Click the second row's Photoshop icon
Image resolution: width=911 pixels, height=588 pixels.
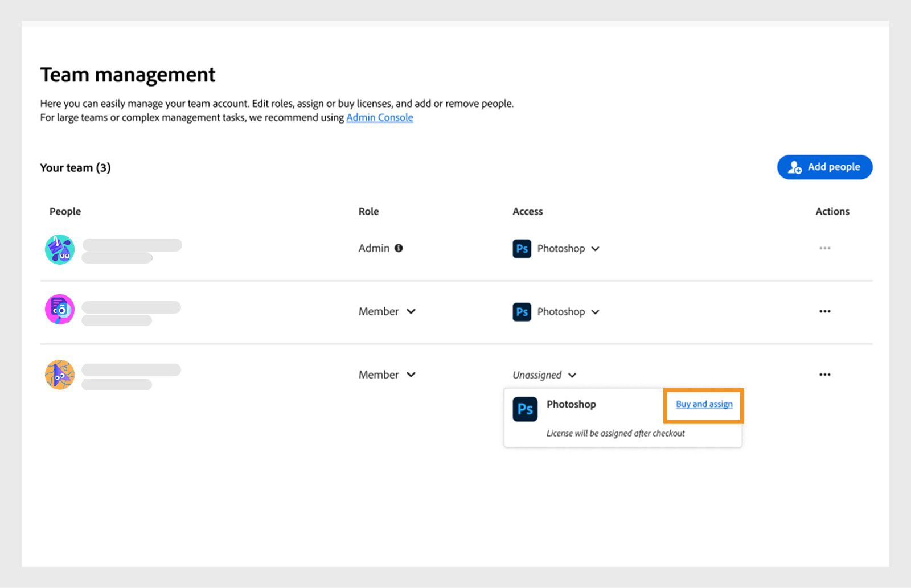pos(522,312)
